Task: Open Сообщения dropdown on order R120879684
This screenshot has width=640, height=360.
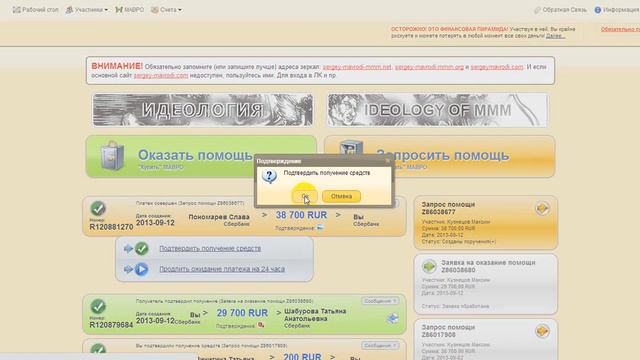Action: pyautogui.click(x=380, y=301)
